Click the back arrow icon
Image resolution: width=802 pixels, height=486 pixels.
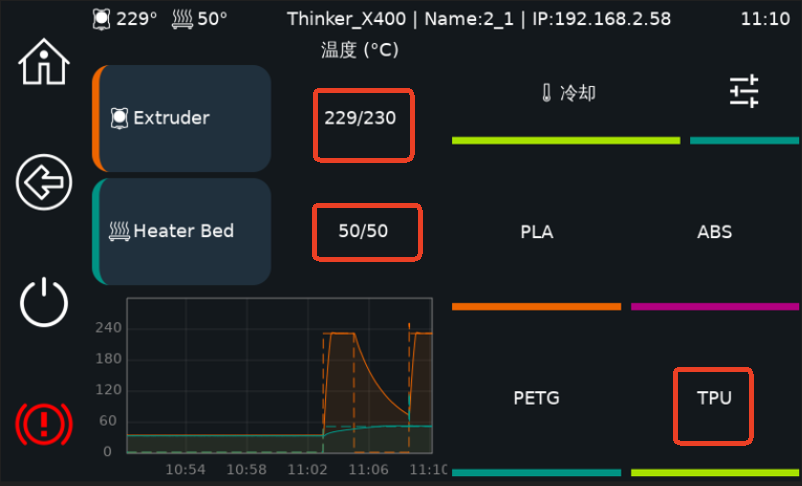point(44,183)
